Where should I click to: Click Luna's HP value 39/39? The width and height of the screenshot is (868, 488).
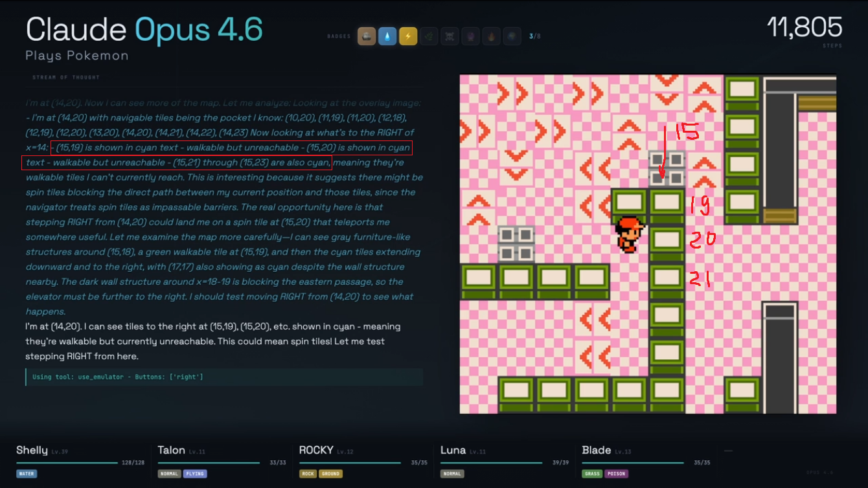coord(560,463)
